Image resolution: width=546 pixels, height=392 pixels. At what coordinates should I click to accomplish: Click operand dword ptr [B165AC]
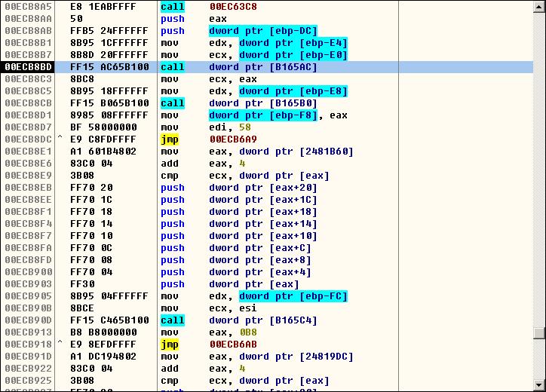tap(263, 67)
